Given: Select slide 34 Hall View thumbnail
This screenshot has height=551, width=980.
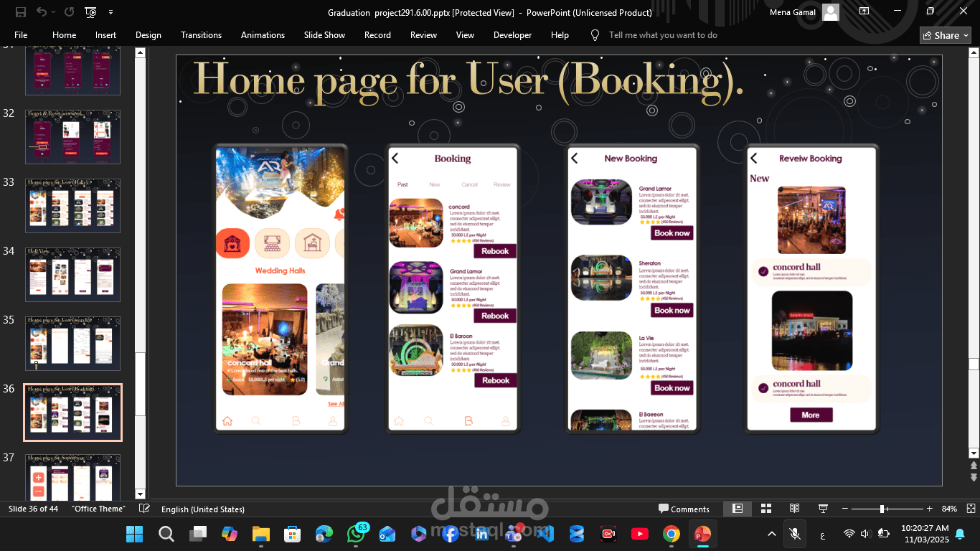Looking at the screenshot, I should click(x=73, y=274).
